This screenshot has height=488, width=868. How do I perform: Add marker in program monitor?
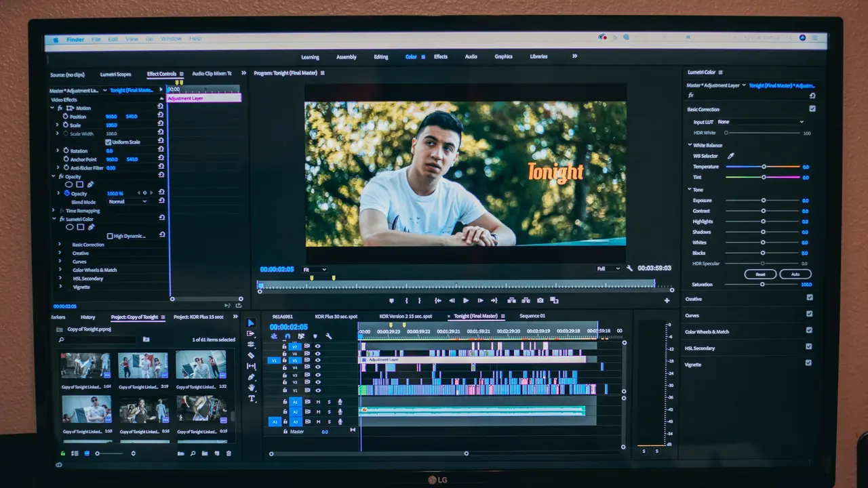(x=391, y=300)
